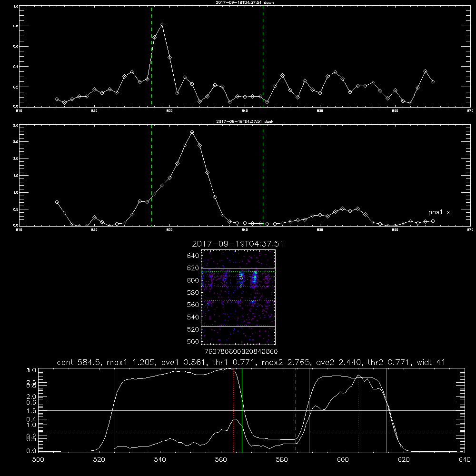Click the last diamond marker of dawn curve
Screen dimensions: 476x476
pyautogui.click(x=433, y=82)
